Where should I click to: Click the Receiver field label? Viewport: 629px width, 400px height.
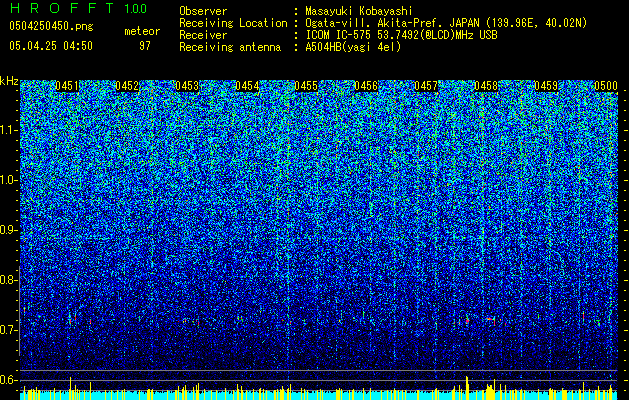pyautogui.click(x=203, y=35)
